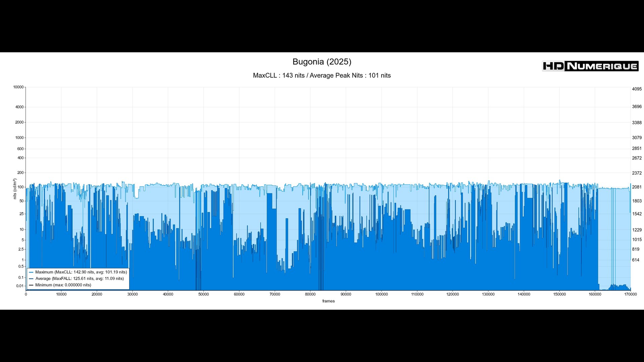
Task: Click the 2081 right-axis value
Action: tap(637, 187)
